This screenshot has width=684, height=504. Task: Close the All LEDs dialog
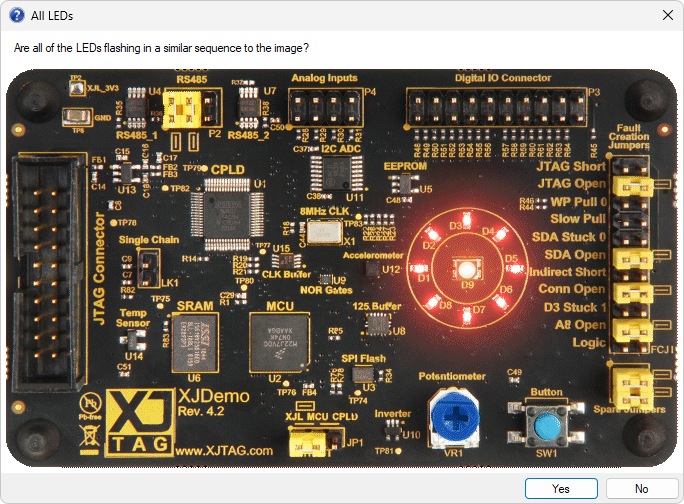(667, 15)
